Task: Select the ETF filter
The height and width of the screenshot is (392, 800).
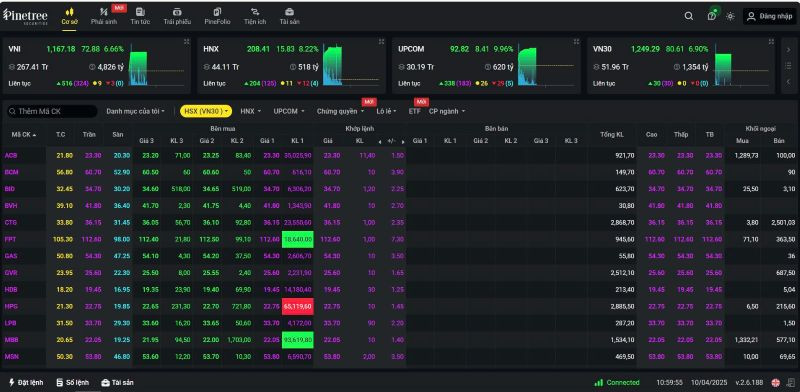Action: (414, 111)
